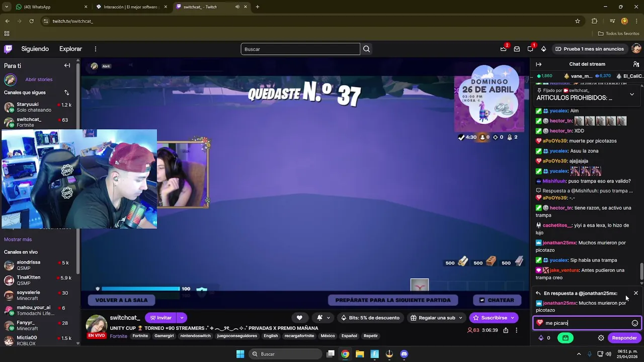Switch to the Interacción browser tab

(x=131, y=7)
